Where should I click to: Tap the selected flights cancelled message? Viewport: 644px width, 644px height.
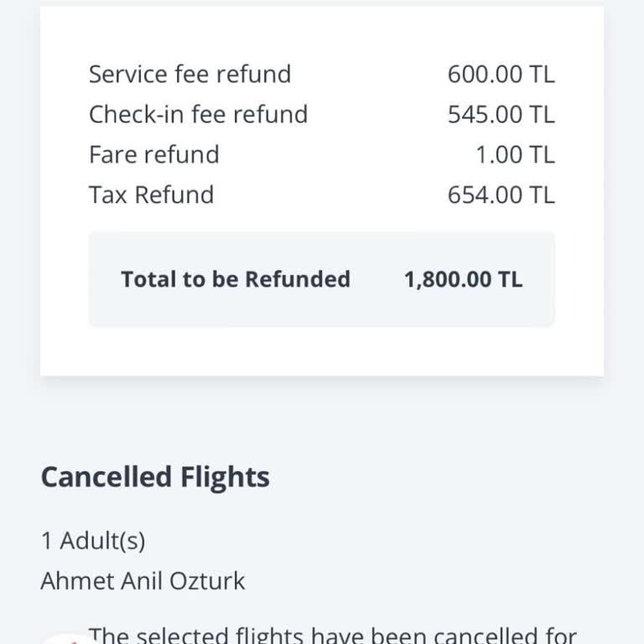point(333,636)
